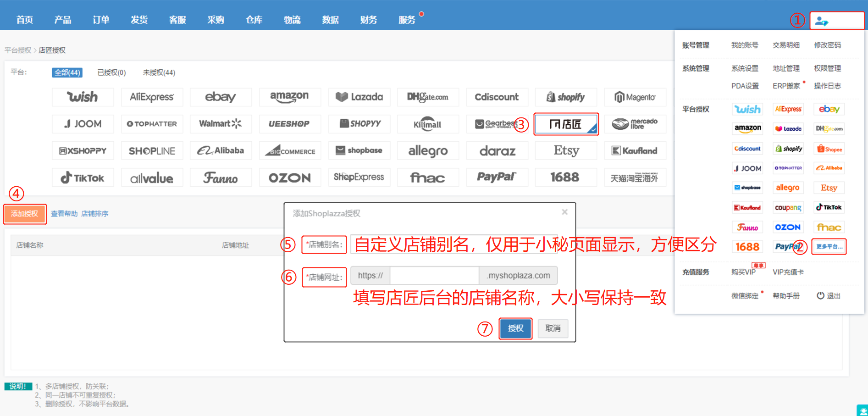868x416 pixels.
Task: Select the Kaufland platform logo in the grid
Action: click(635, 150)
